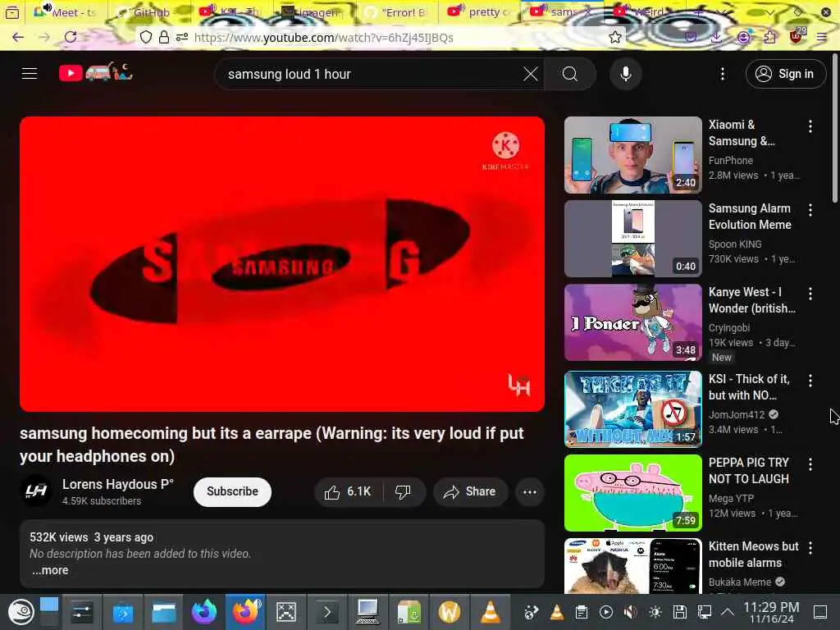This screenshot has height=630, width=840.
Task: Open more actions ellipsis under the video
Action: click(529, 492)
